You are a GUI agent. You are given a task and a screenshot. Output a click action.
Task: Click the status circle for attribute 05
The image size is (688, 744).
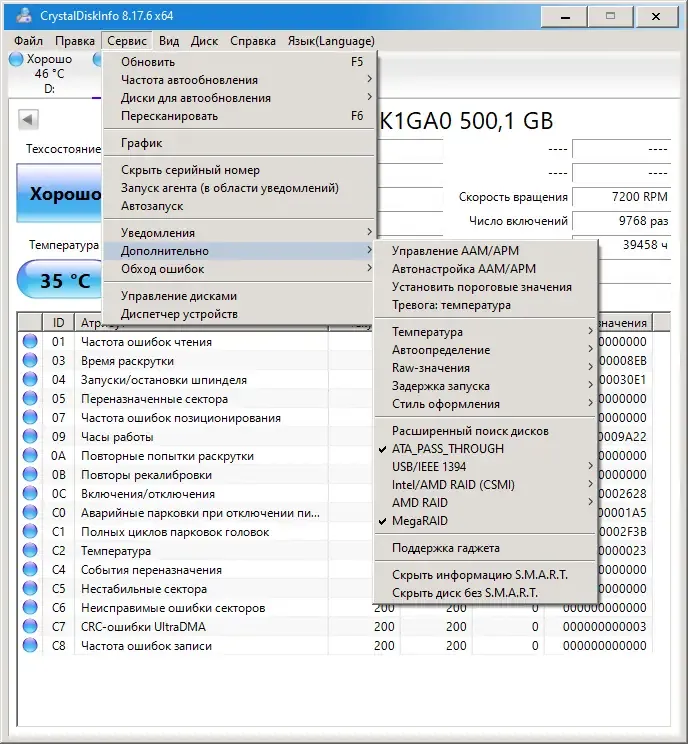click(30, 399)
